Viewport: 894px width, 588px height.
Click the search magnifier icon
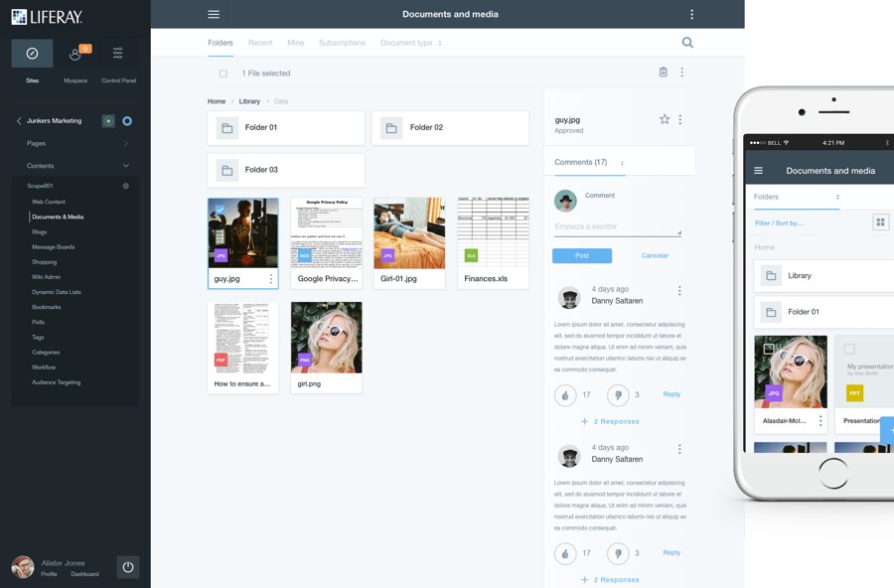687,42
